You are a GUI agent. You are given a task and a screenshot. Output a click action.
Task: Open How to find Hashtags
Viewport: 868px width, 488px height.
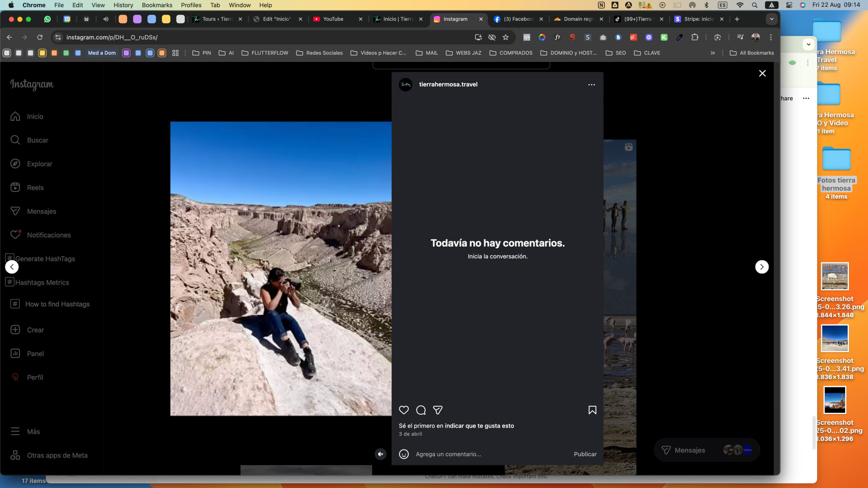coord(50,304)
